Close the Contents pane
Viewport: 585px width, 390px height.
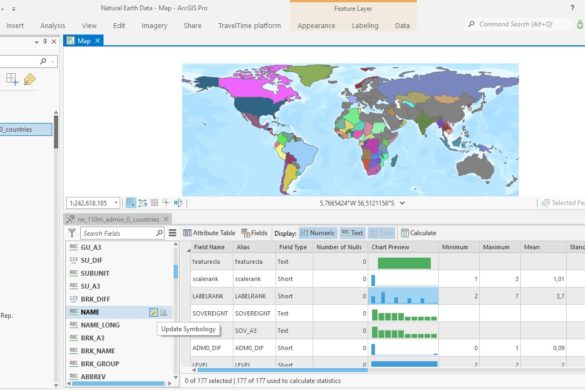click(54, 41)
